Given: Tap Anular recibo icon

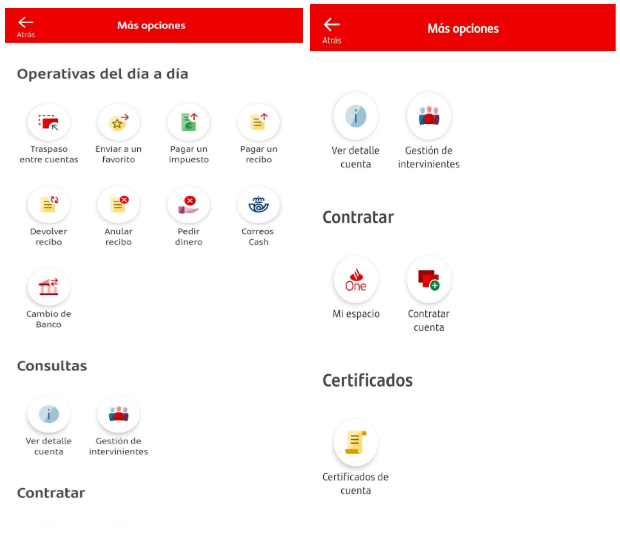Looking at the screenshot, I should [x=118, y=206].
